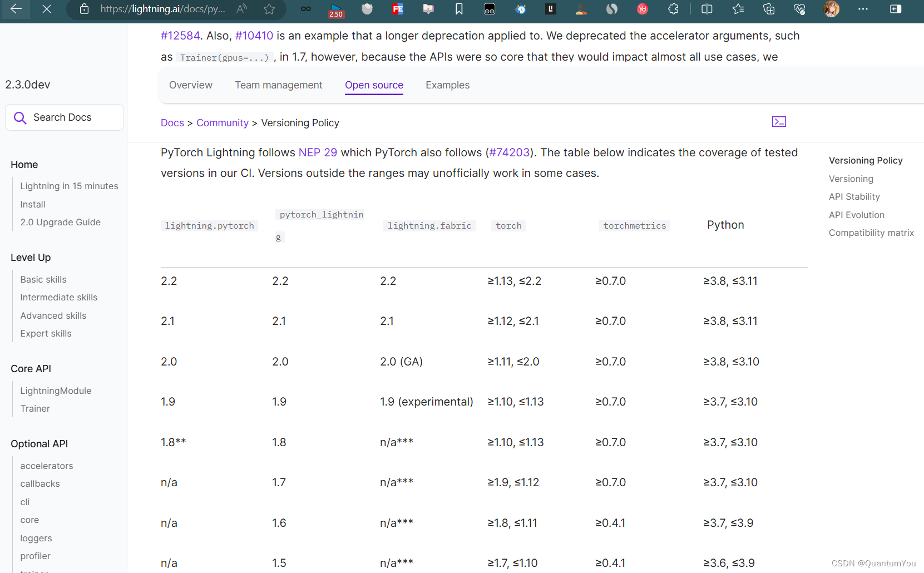Click the Level Up sidebar heading
This screenshot has width=924, height=573.
[31, 258]
